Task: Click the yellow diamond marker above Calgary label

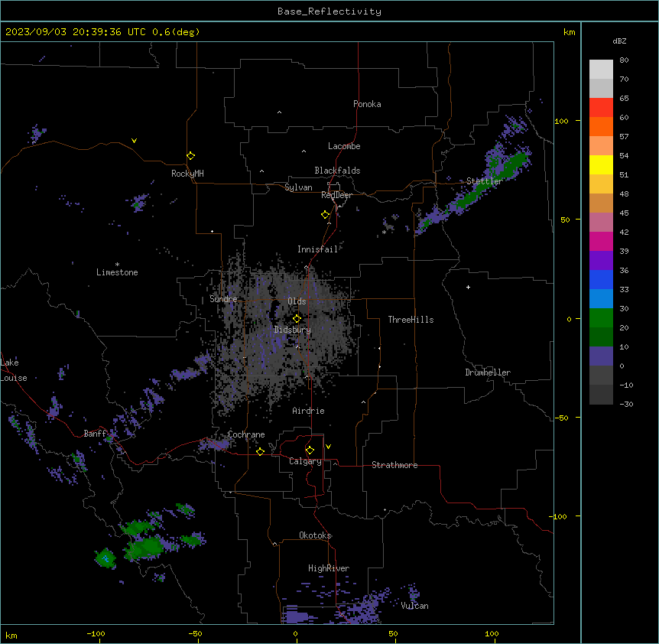Action: click(310, 450)
